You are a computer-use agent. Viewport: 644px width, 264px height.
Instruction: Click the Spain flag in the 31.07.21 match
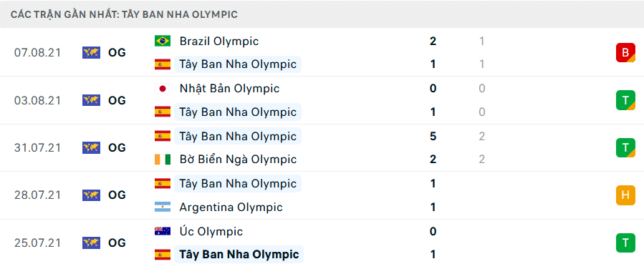pos(162,136)
